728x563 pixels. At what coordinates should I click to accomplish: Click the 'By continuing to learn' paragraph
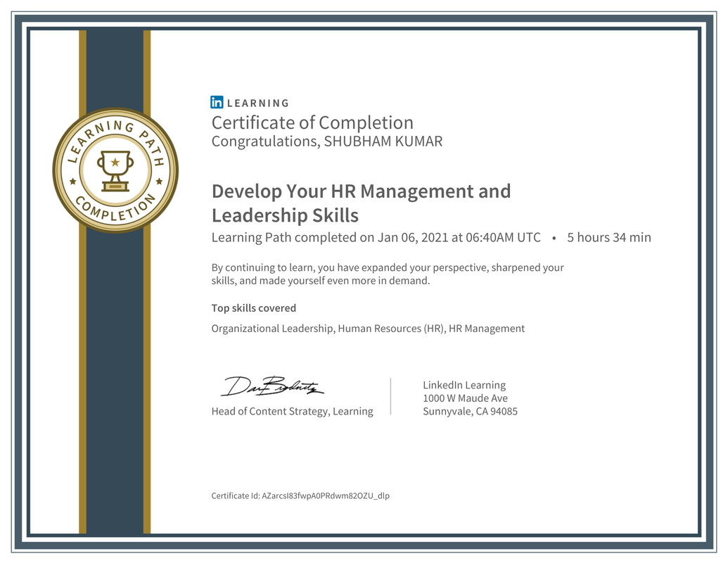pyautogui.click(x=388, y=274)
